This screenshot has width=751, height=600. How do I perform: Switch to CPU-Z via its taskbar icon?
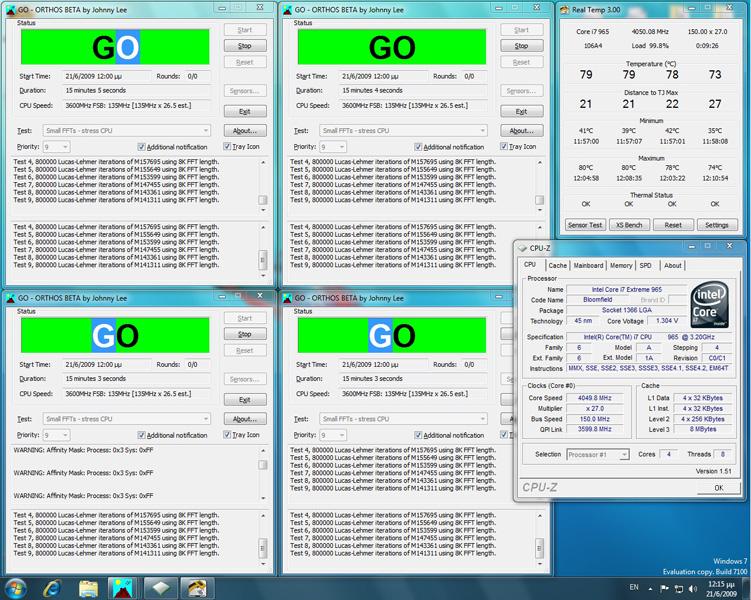(x=160, y=589)
